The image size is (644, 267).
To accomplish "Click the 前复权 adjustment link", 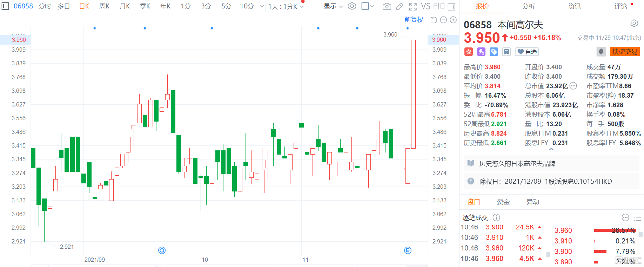I will [414, 20].
